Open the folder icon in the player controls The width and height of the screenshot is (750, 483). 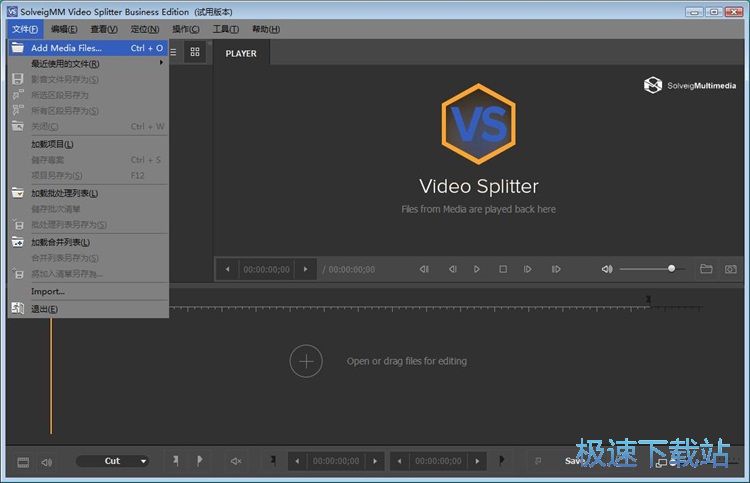click(x=706, y=269)
